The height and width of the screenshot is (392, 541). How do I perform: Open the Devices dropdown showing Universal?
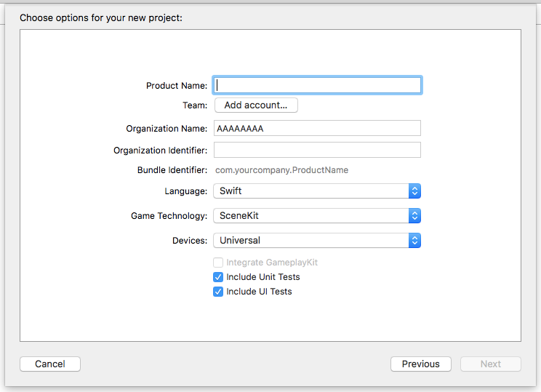click(317, 241)
